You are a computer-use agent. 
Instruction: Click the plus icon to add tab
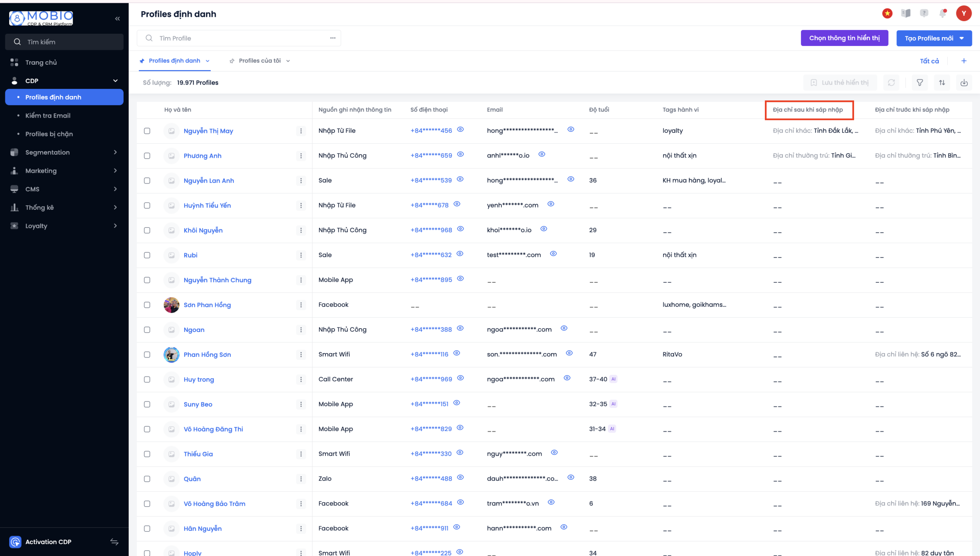[964, 61]
